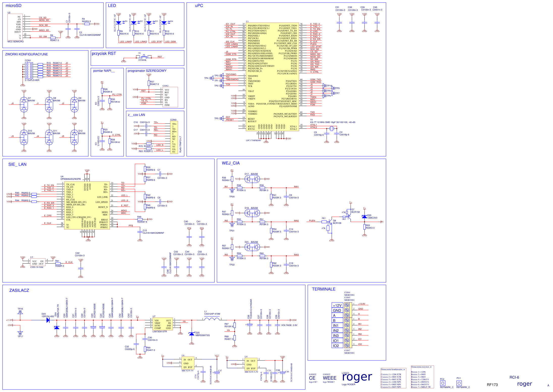Select the VOLTAGE: 3.9V annotation
Image resolution: width=553 pixels, height=392 pixels.
[x=289, y=325]
